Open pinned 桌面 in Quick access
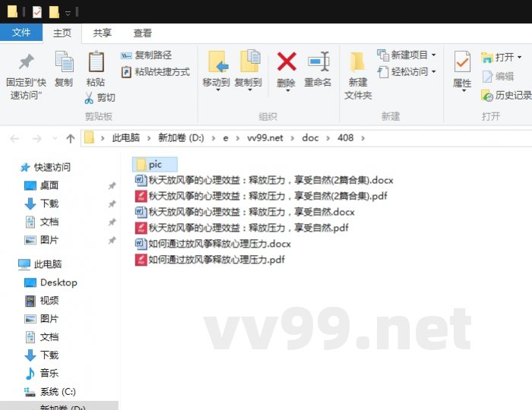532x410 pixels. click(41, 185)
